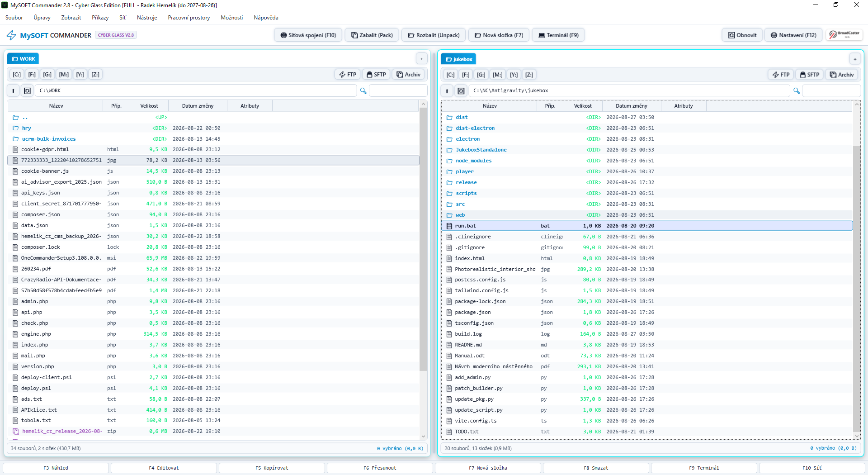Screen dimensions: 868x475
Task: Click folder icon of node_modules
Action: pos(449,161)
